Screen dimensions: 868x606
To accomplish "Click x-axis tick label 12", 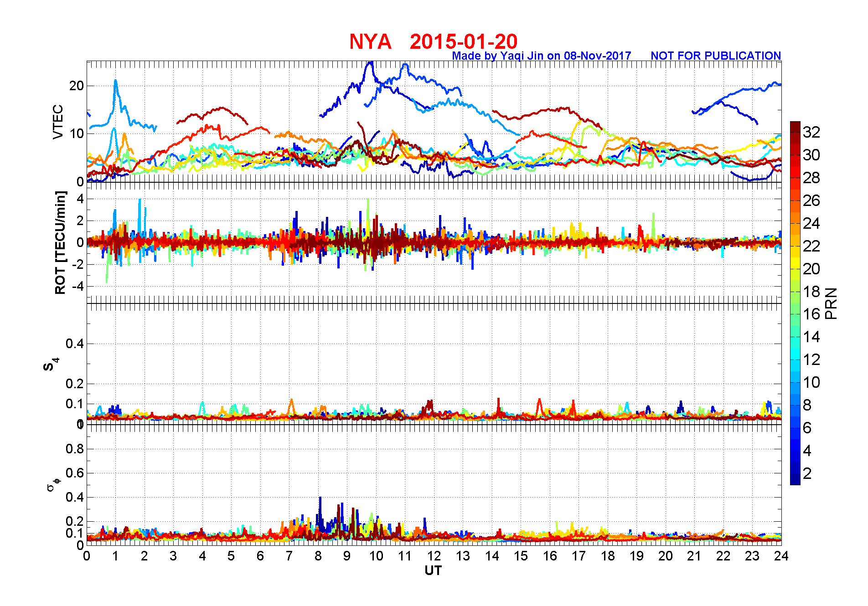I will pos(434,556).
